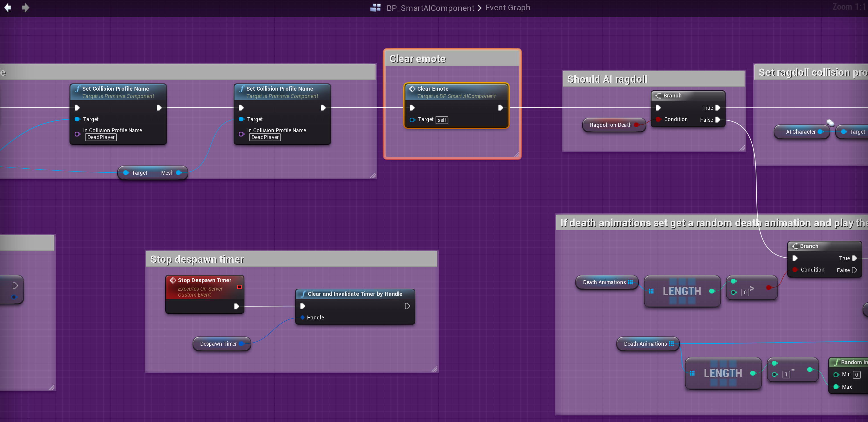Click the DeadPlayer field on first Set Collision node
Viewport: 868px width, 422px height.
coord(101,137)
